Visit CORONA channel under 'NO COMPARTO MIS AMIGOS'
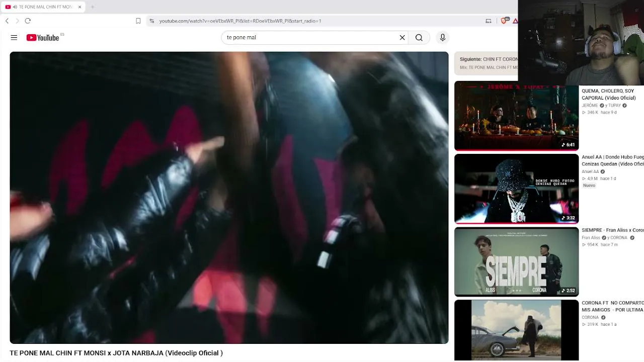The image size is (644, 362). coord(590,318)
